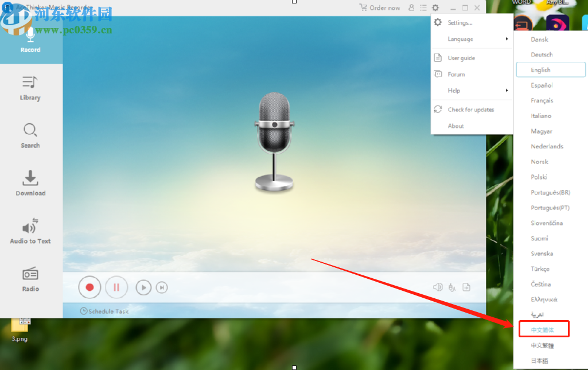Click the output file icon in the bottom bar
Image resolution: width=588 pixels, height=370 pixels.
pos(466,287)
